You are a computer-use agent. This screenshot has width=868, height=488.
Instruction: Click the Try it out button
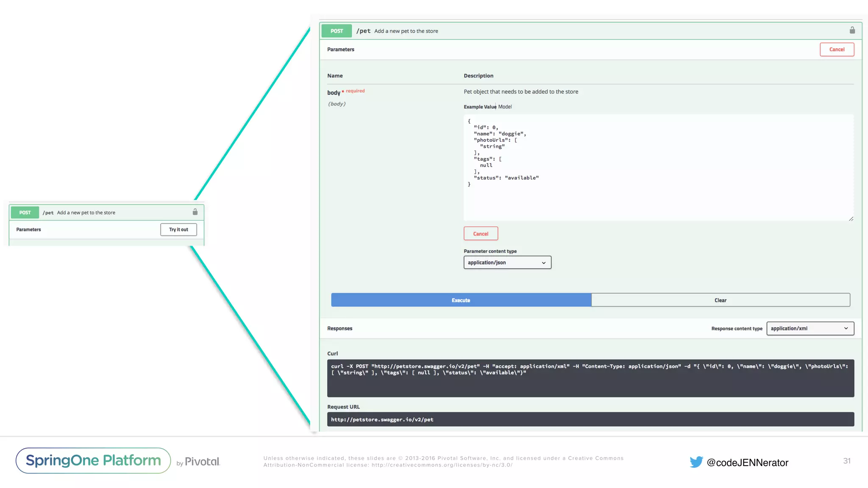click(x=178, y=230)
